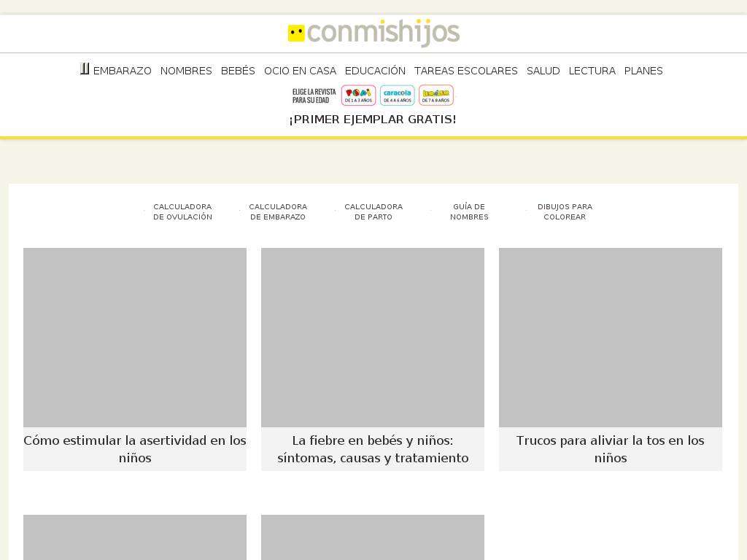Screen dimensions: 747x560
Task: Open the tos en los niños article thumbnail
Action: [611, 337]
